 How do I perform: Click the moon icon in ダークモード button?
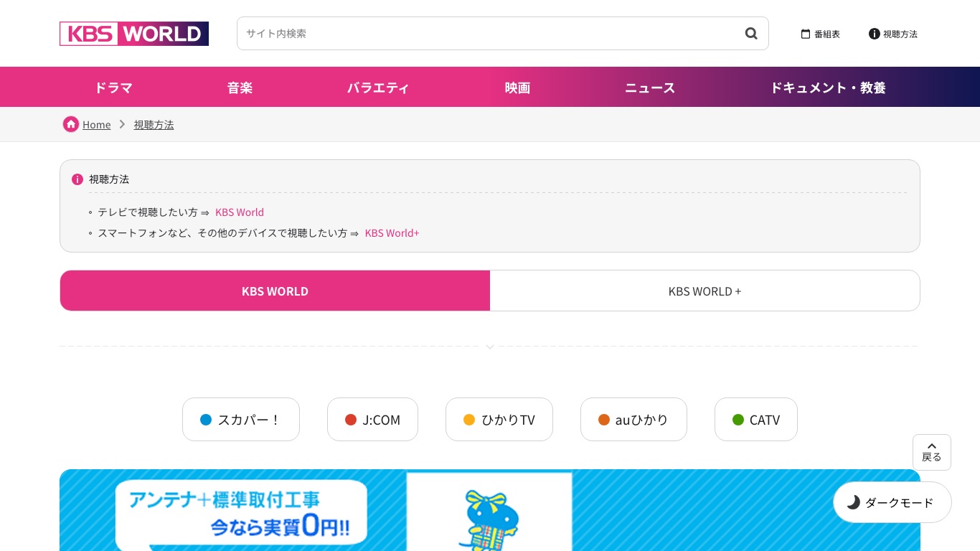(x=853, y=502)
